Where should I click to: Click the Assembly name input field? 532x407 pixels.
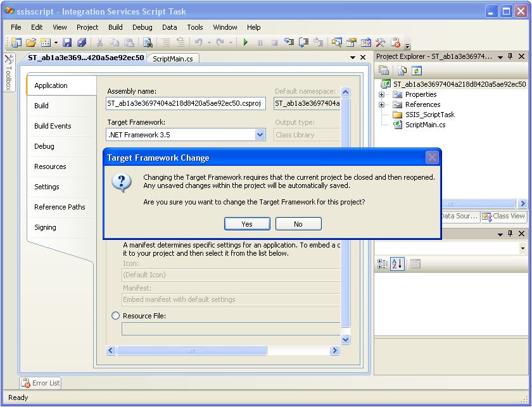click(186, 103)
